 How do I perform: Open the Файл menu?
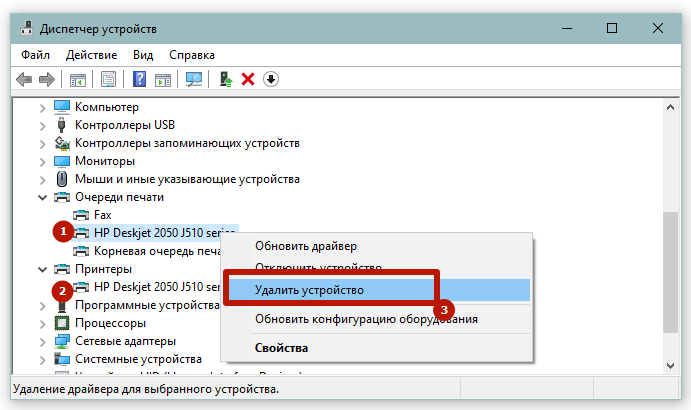tap(35, 55)
